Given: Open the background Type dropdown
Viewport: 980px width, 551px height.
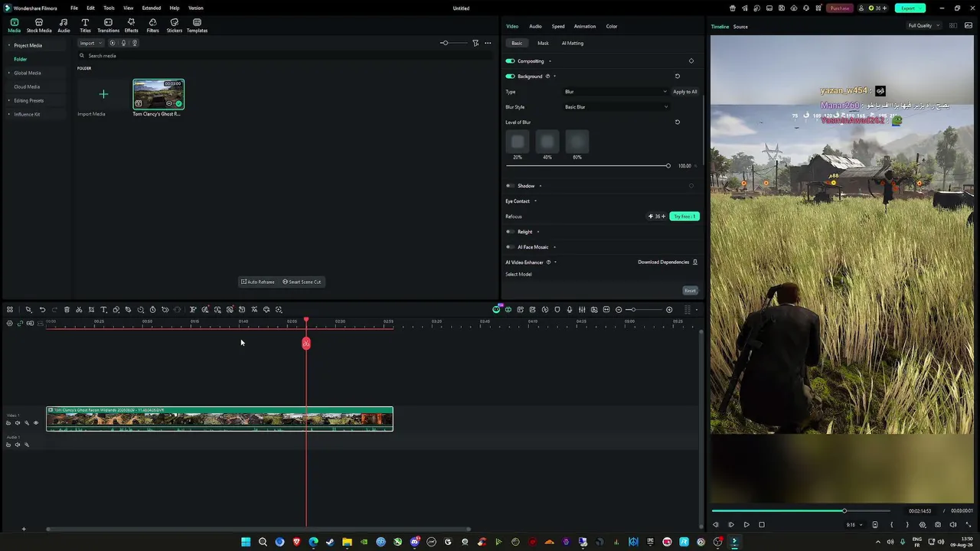Looking at the screenshot, I should [616, 92].
